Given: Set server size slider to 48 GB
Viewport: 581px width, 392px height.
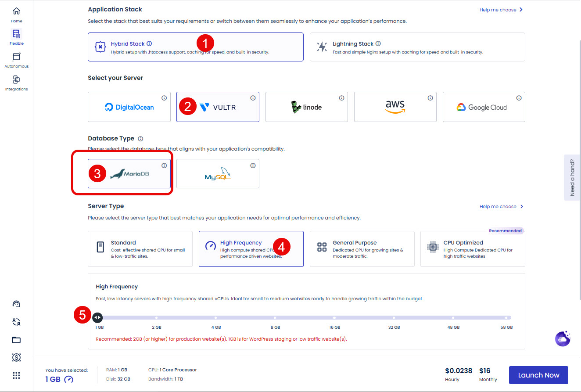Looking at the screenshot, I should (453, 317).
